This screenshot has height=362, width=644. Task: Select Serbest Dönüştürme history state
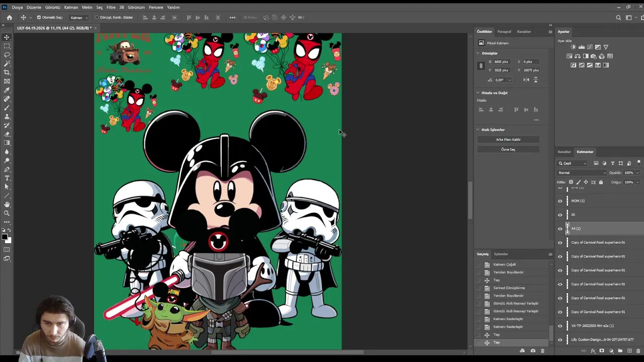point(509,288)
